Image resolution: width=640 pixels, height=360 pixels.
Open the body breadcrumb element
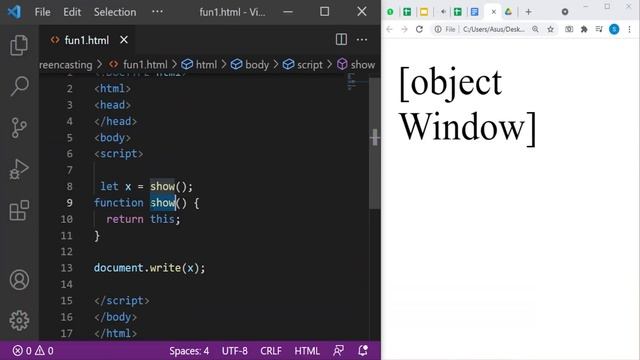coord(257,64)
